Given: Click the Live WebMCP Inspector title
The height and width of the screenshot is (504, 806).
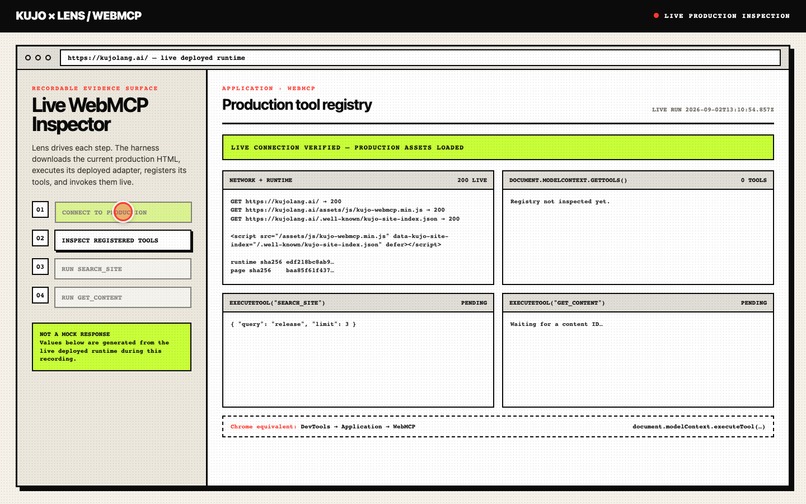Looking at the screenshot, I should pyautogui.click(x=90, y=115).
